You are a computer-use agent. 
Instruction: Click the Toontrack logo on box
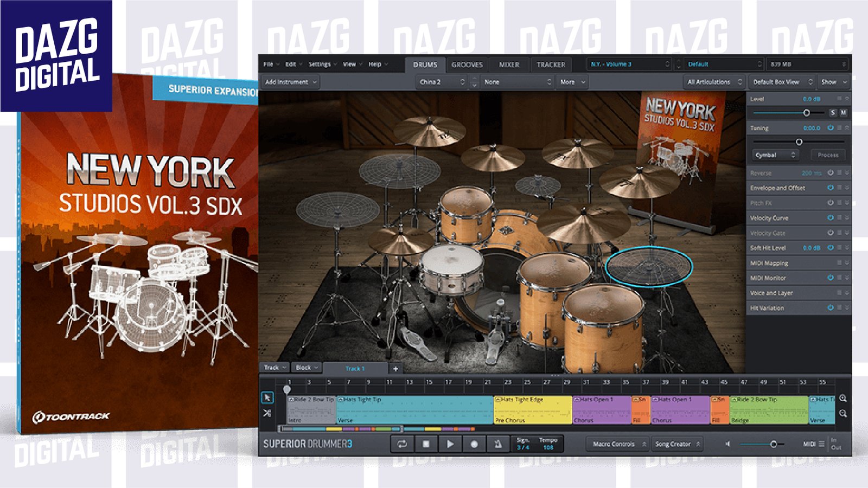[71, 417]
